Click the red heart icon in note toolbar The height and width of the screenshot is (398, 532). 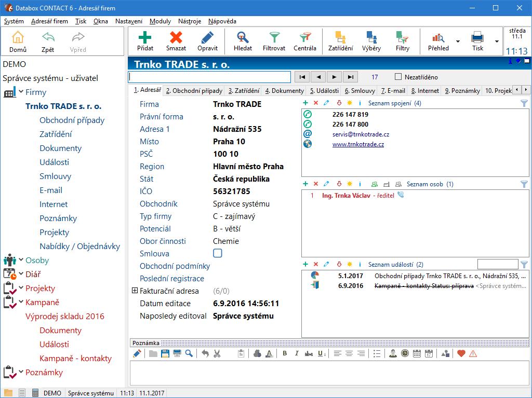point(461,353)
